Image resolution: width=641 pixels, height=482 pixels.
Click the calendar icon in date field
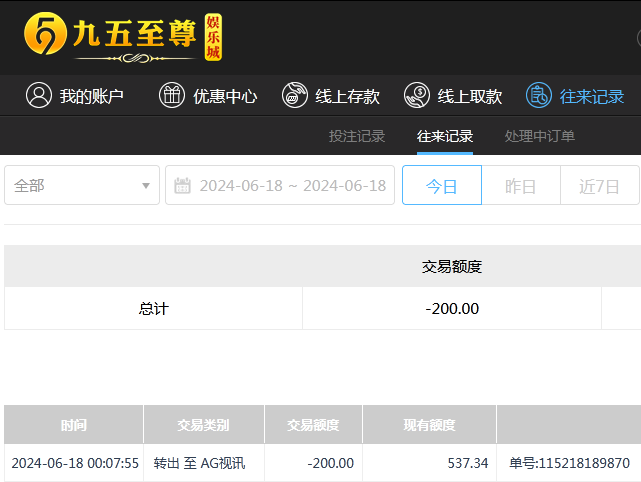point(182,186)
